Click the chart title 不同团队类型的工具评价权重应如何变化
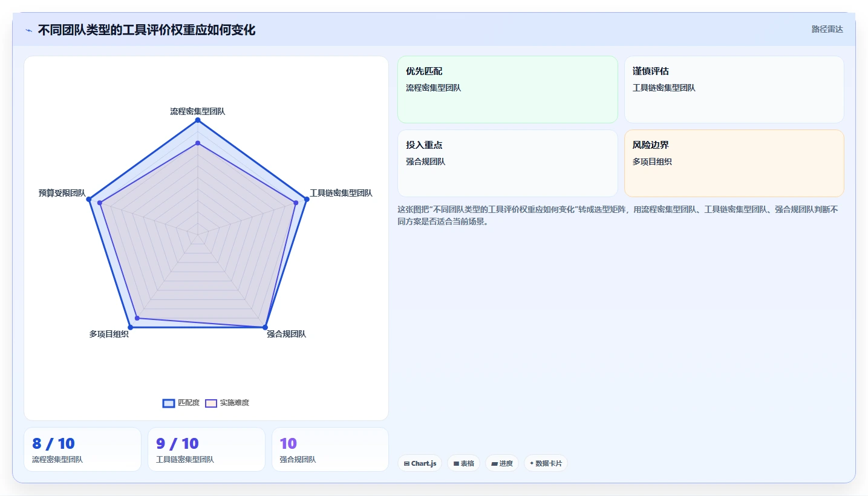 (146, 30)
